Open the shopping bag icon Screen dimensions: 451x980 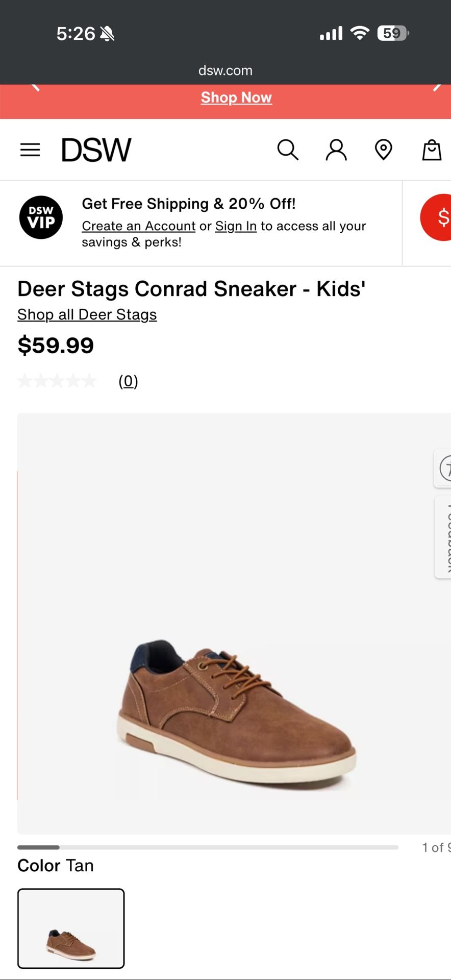coord(432,150)
